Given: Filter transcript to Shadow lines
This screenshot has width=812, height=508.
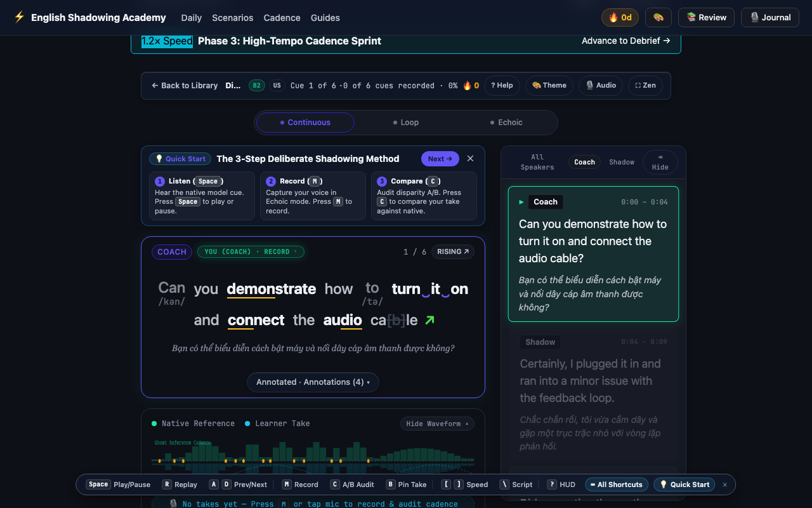Looking at the screenshot, I should pyautogui.click(x=622, y=162).
